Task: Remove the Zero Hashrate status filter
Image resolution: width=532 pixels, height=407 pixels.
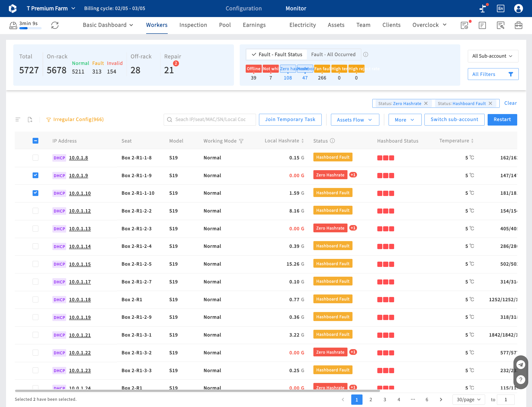Action: pyautogui.click(x=426, y=103)
